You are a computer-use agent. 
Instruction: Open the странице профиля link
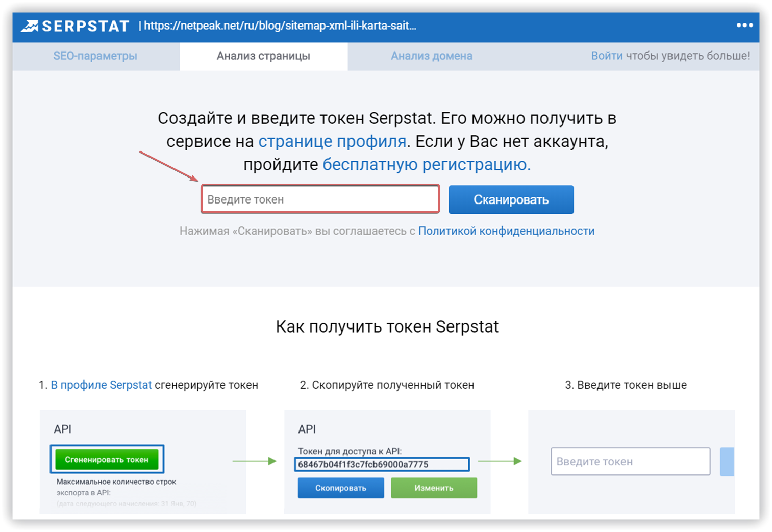click(332, 141)
